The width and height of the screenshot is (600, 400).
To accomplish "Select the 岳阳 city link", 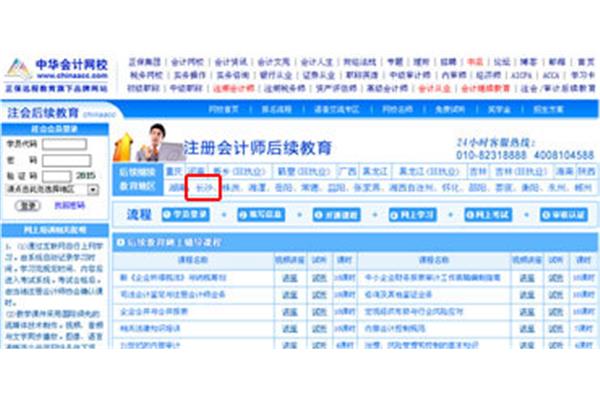I will tap(283, 188).
